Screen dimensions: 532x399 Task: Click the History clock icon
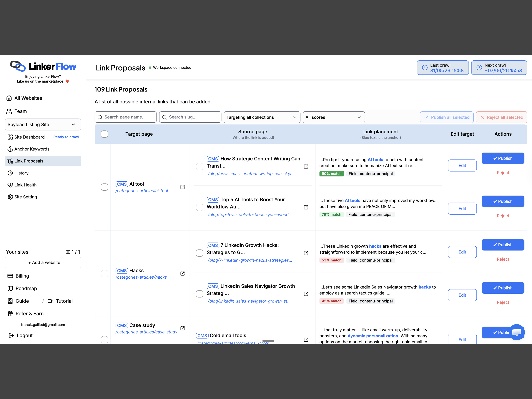pos(10,173)
